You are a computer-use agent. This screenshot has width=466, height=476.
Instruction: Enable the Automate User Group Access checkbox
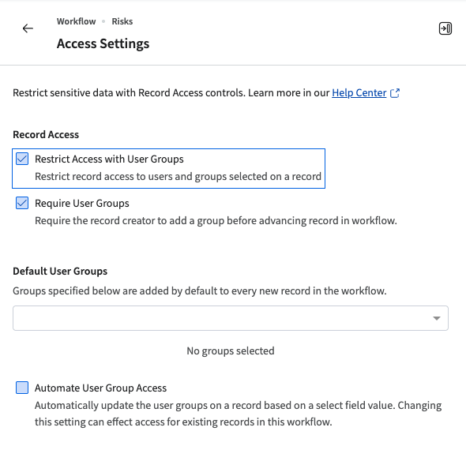22,388
